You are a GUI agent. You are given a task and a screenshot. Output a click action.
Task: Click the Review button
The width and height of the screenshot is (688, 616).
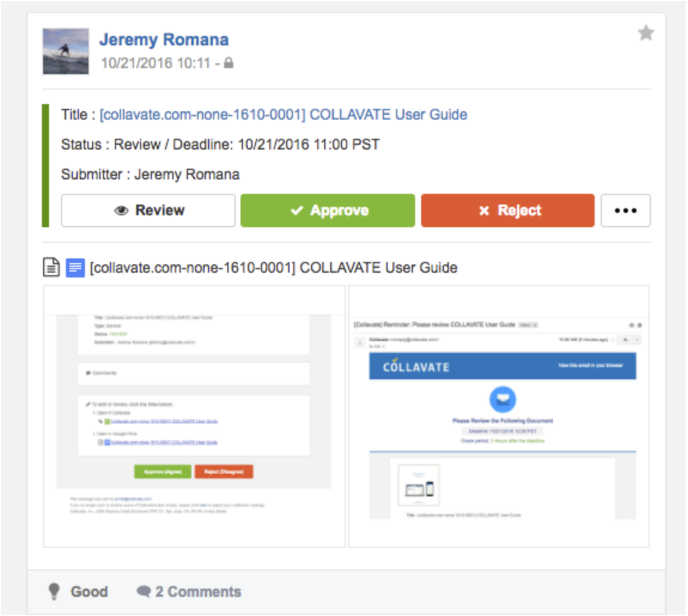[148, 211]
